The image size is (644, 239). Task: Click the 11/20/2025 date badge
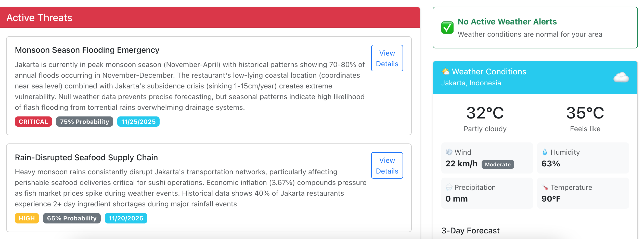pyautogui.click(x=126, y=218)
